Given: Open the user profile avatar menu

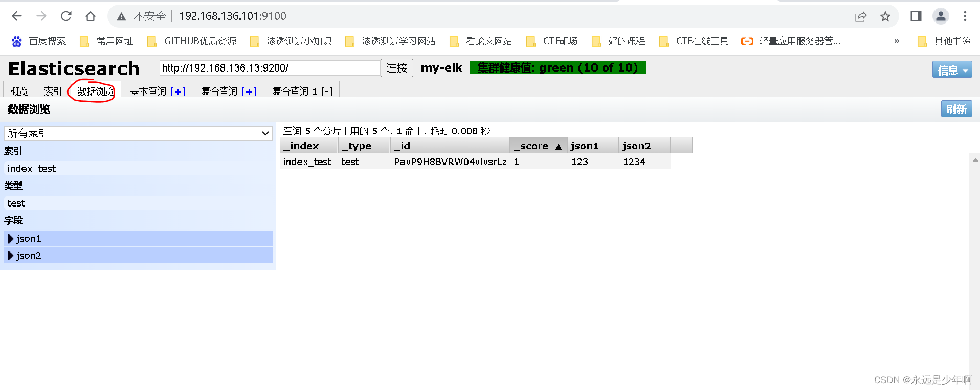Looking at the screenshot, I should click(x=941, y=16).
